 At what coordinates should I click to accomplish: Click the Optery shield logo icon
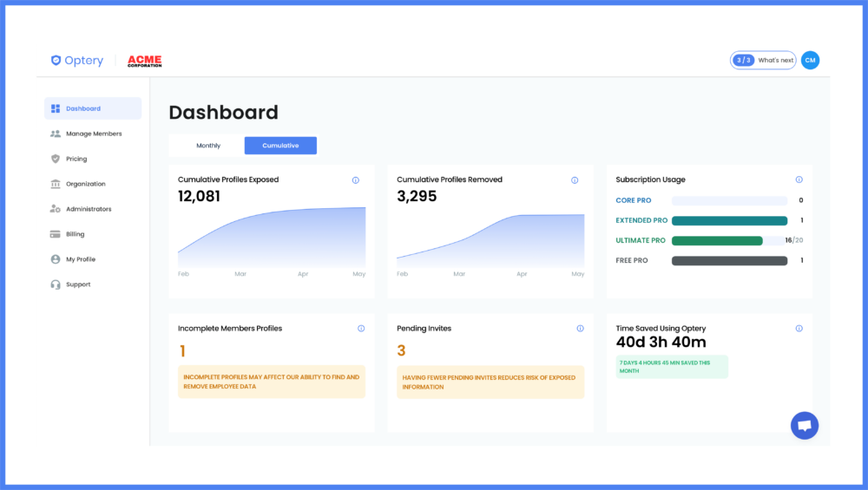point(56,61)
